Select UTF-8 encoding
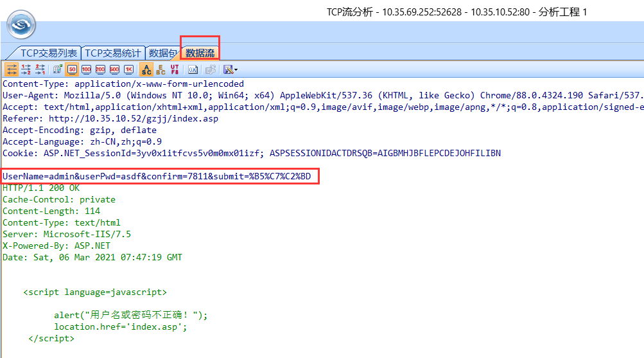Image resolution: width=644 pixels, height=358 pixels. tap(175, 69)
